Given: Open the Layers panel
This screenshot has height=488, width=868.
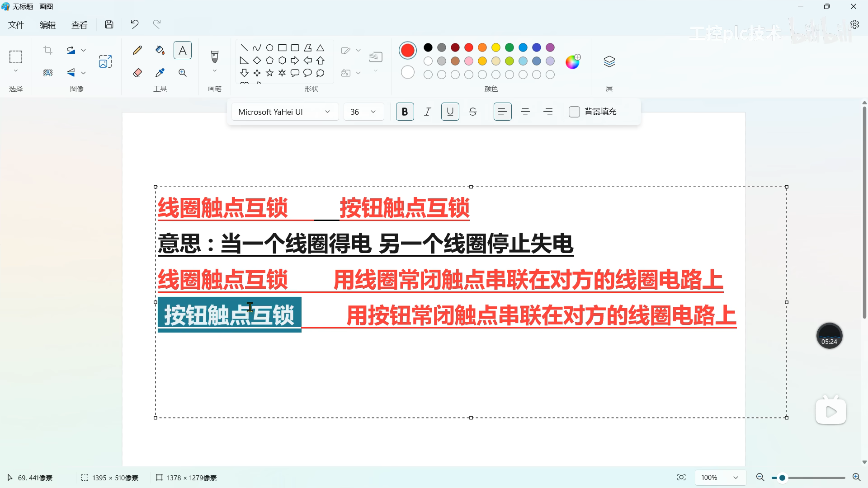Looking at the screenshot, I should (x=609, y=61).
